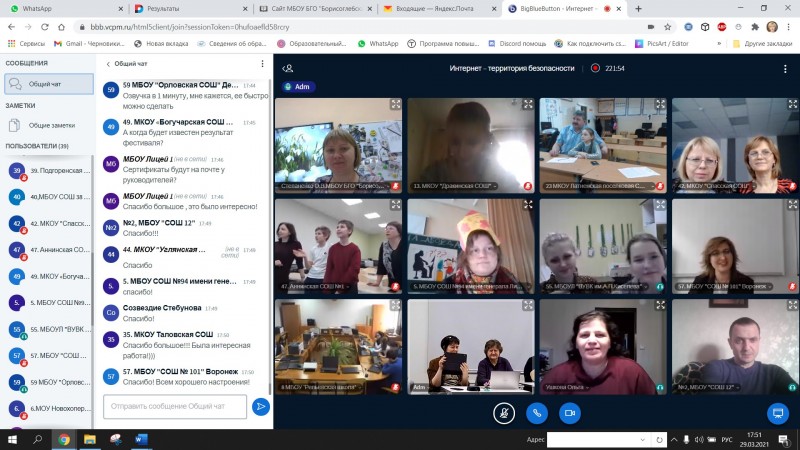Collapse chat using Общий чат back arrow
The width and height of the screenshot is (800, 450).
click(108, 63)
